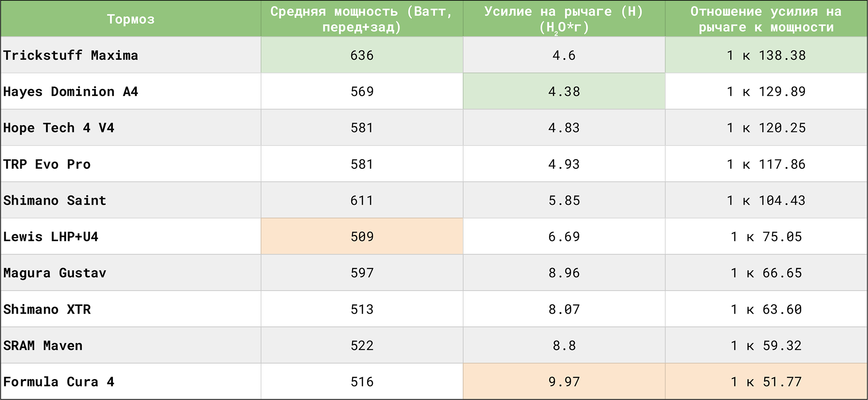Image resolution: width=868 pixels, height=400 pixels.
Task: Select the "Отношение усилия на рычаге к мощности" header
Action: point(766,19)
